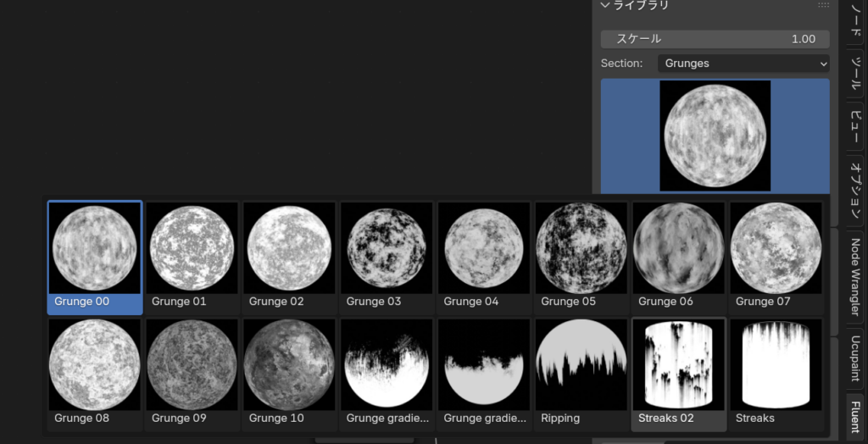Choose the Grunge 01 texture preview
The height and width of the screenshot is (444, 868).
(192, 248)
